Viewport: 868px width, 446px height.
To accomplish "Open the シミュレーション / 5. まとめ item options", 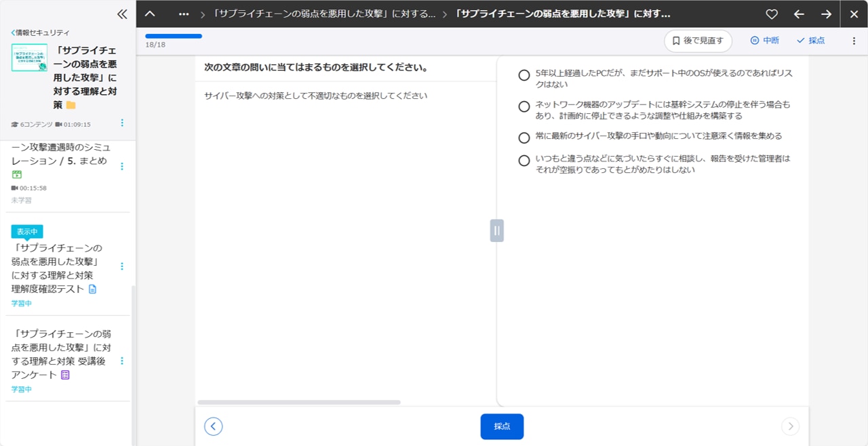I will [122, 166].
